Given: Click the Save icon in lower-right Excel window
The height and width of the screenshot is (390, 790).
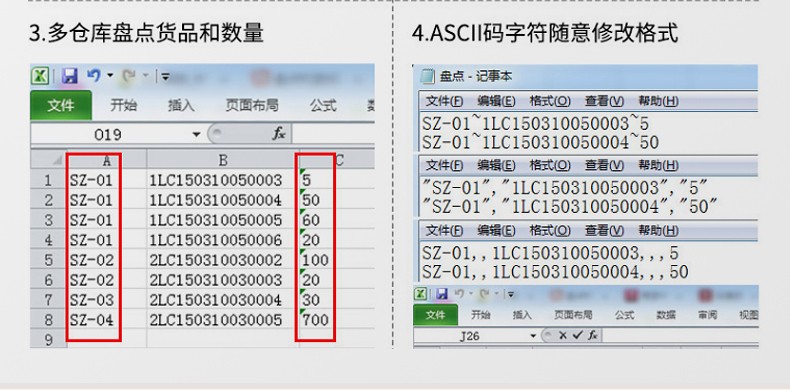Looking at the screenshot, I should click(442, 294).
